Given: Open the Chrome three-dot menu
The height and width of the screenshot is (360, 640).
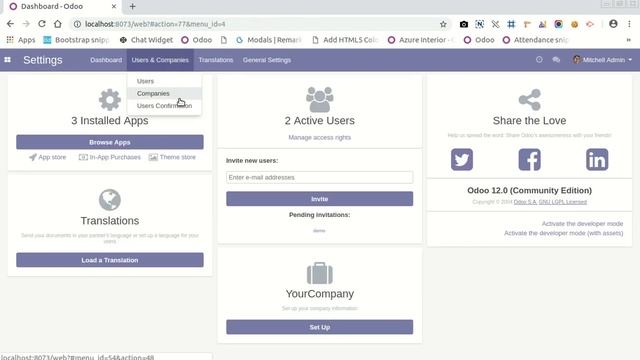Looking at the screenshot, I should [629, 24].
